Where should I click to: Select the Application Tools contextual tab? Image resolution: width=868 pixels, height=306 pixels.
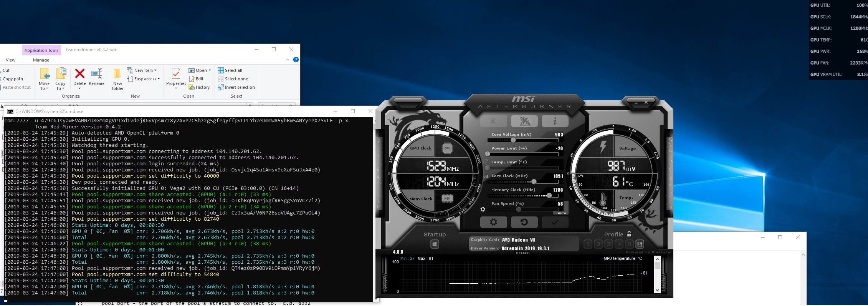[41, 50]
